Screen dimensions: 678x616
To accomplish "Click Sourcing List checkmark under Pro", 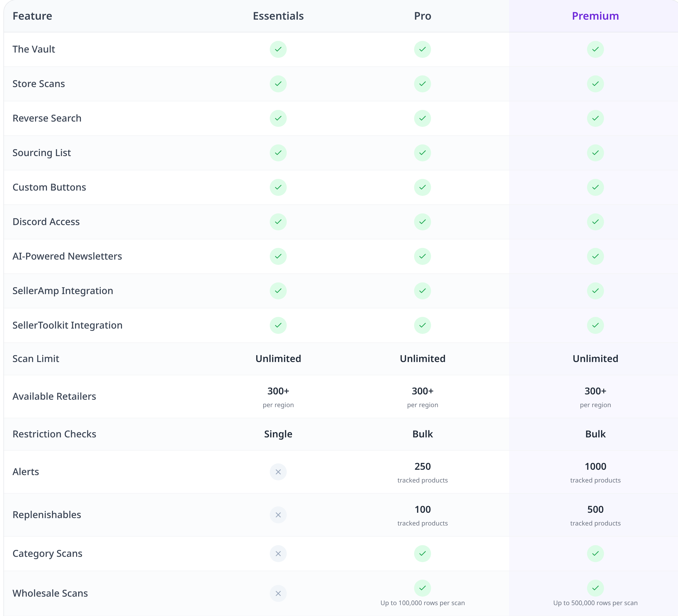I will (x=422, y=153).
